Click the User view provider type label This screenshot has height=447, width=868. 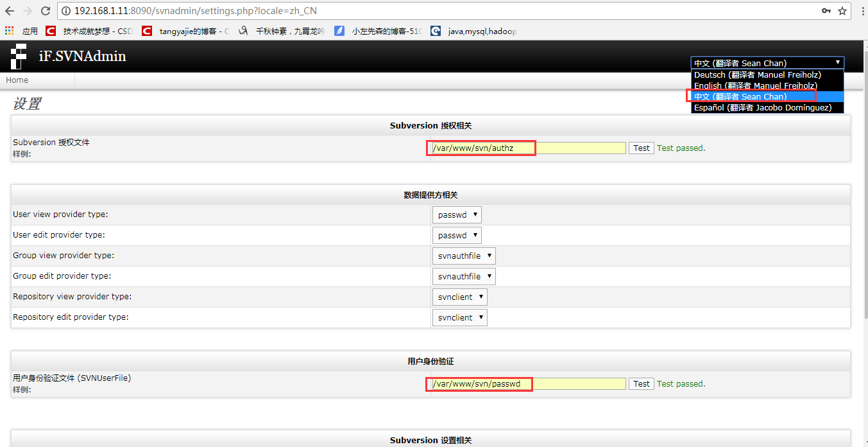(x=60, y=214)
